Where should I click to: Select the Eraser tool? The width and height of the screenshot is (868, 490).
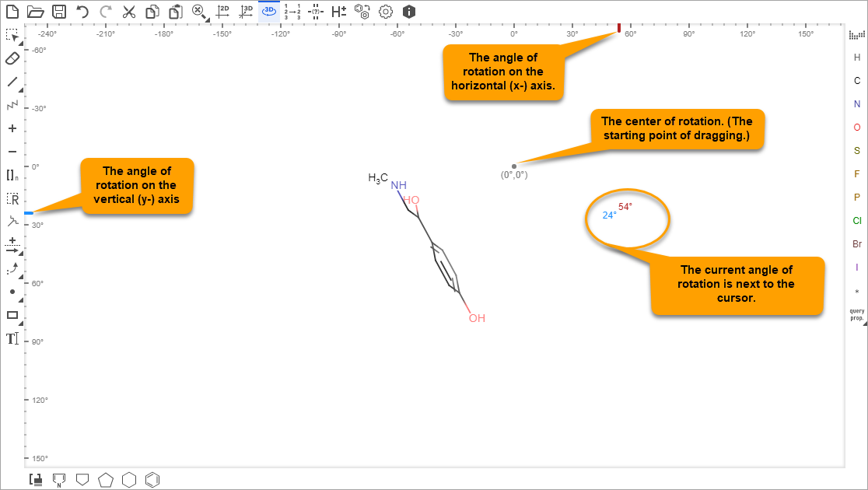12,58
